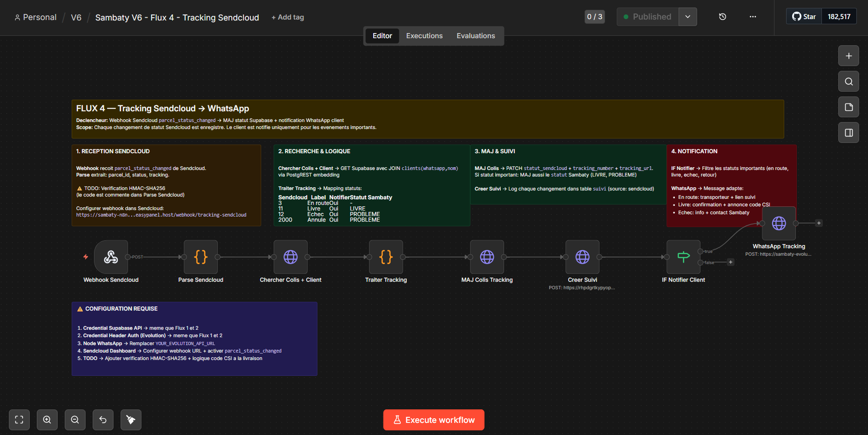Switch to the Executions tab
Viewport: 868px width, 435px height.
coord(424,36)
